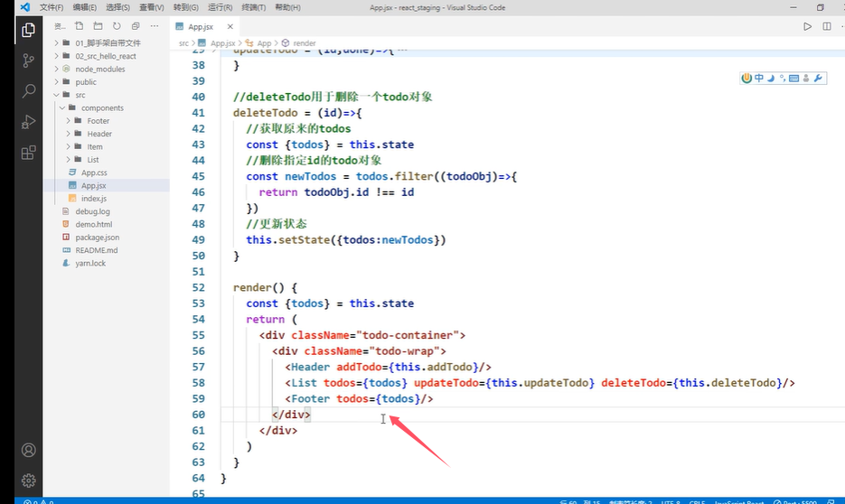Viewport: 845px width, 504px height.
Task: Open the 终端(T) menu
Action: 253,7
